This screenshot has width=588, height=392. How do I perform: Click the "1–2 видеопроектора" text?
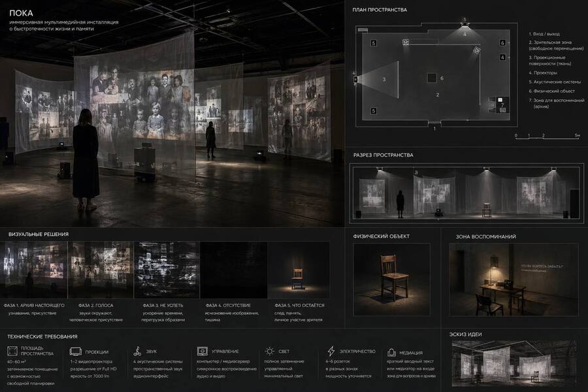click(x=91, y=361)
